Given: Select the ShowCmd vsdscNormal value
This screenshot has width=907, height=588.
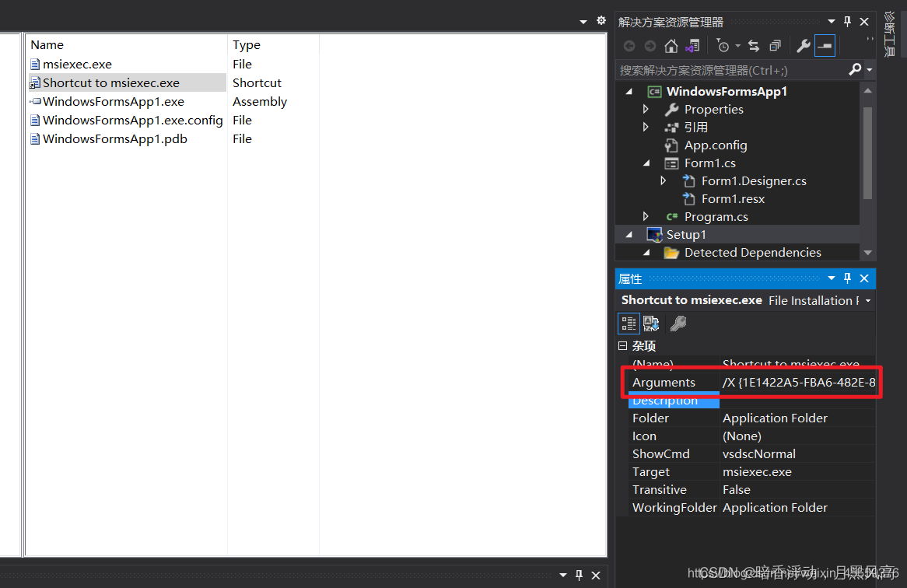Looking at the screenshot, I should tap(798, 454).
